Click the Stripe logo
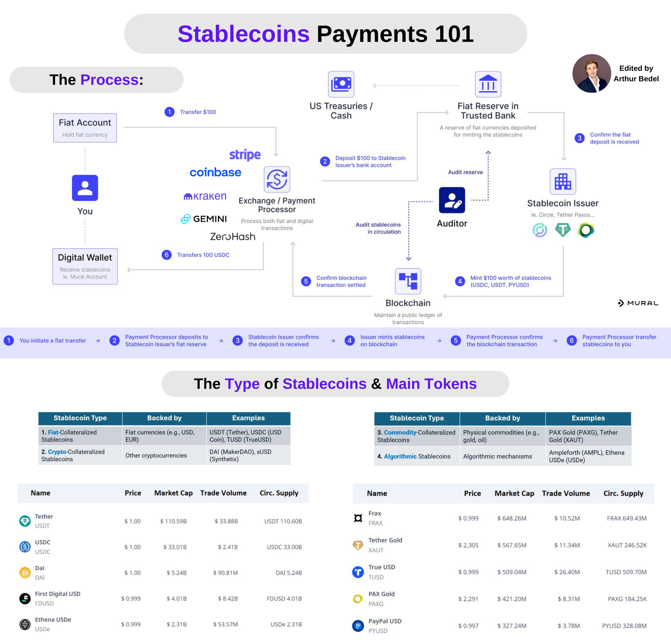This screenshot has width=671, height=644. tap(245, 155)
